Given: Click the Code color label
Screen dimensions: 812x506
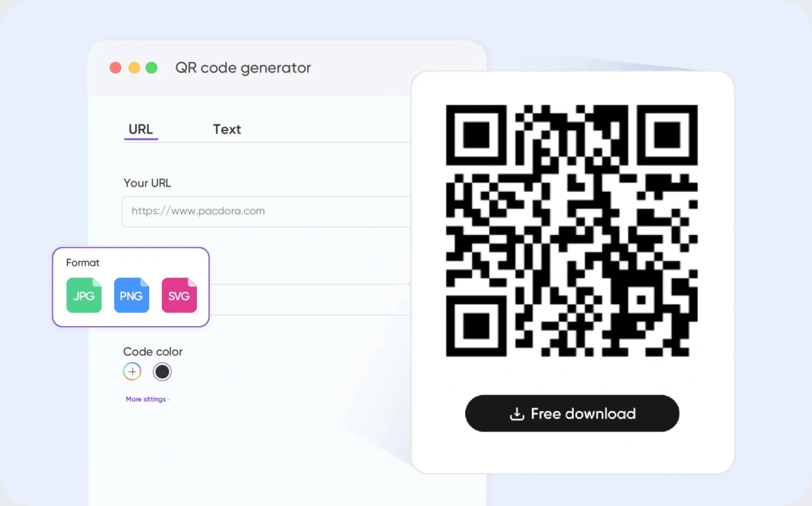Looking at the screenshot, I should tap(153, 352).
